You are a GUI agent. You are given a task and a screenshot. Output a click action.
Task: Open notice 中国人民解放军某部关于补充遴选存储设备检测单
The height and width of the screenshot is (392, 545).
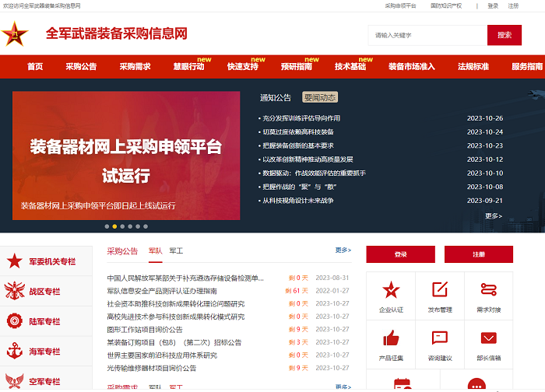tap(185, 278)
